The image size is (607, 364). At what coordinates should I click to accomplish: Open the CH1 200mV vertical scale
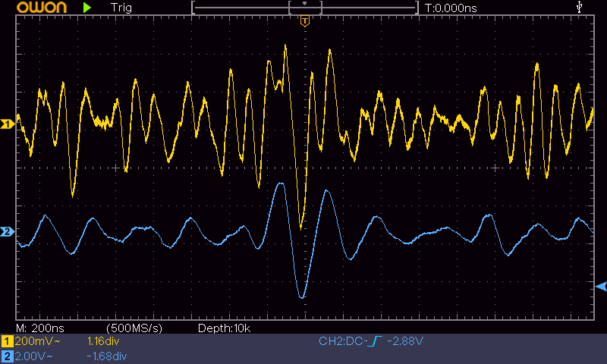click(39, 343)
